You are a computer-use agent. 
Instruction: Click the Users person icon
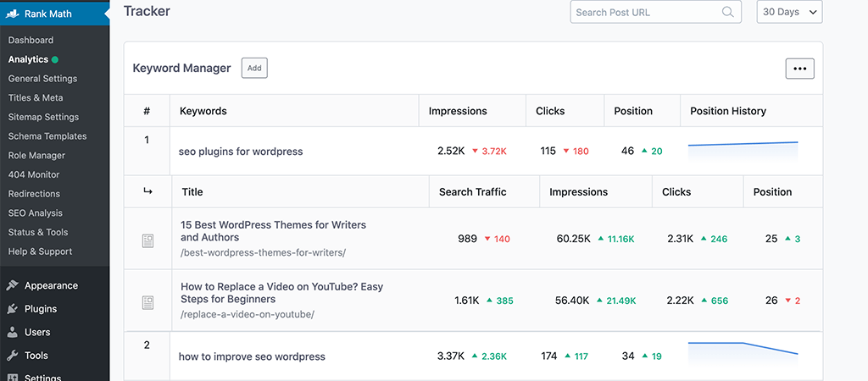coord(13,332)
